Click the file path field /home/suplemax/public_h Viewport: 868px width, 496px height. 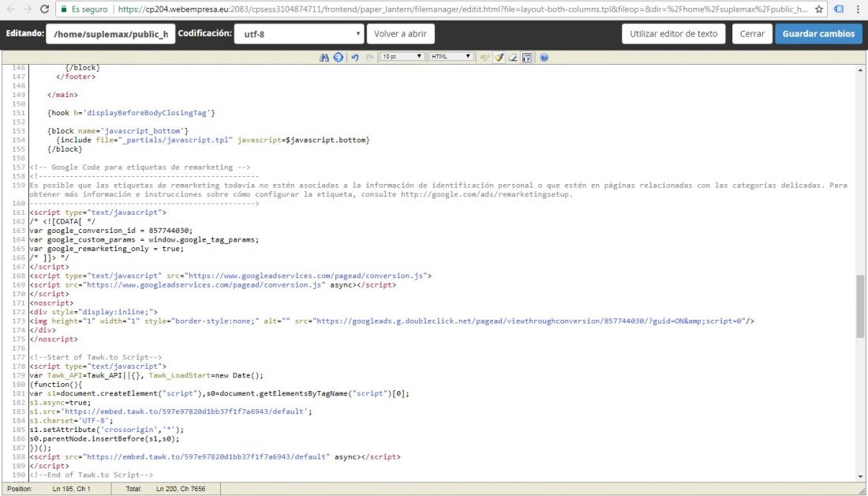[x=110, y=34]
